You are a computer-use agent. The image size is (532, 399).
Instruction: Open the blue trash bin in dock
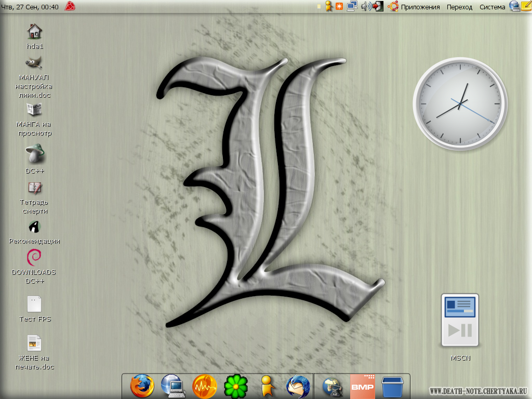[393, 387]
